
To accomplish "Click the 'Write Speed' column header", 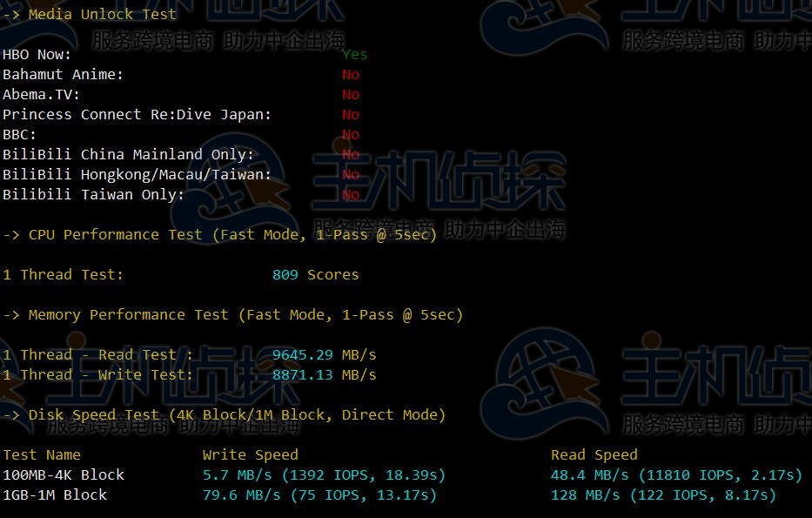I will coord(250,454).
